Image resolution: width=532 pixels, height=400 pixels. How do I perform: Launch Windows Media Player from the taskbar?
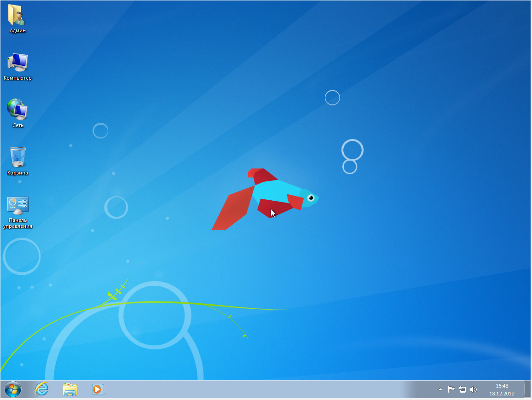[x=98, y=389]
